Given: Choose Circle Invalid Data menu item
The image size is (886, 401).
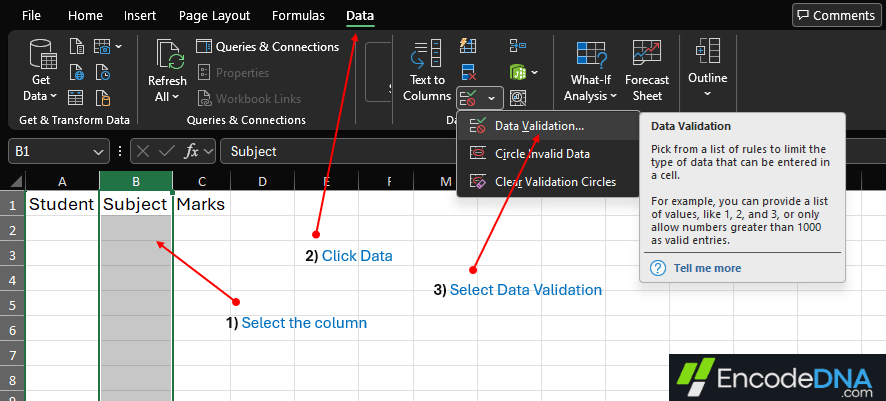Looking at the screenshot, I should (548, 154).
